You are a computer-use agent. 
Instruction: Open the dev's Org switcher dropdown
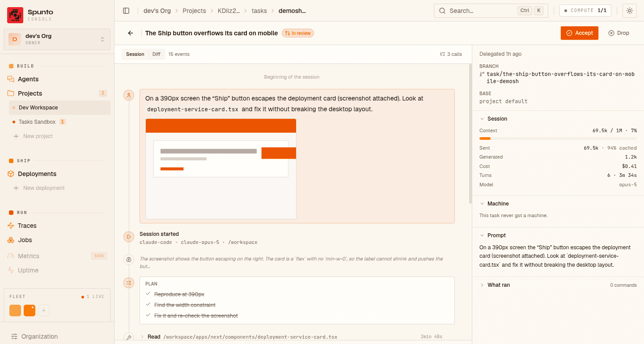[x=57, y=39]
